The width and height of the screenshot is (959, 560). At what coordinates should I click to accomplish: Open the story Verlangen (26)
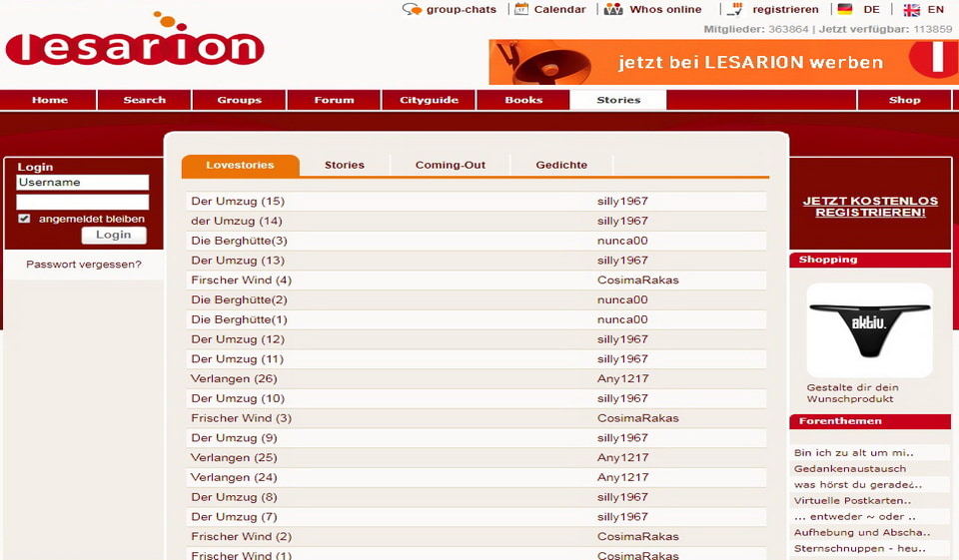(234, 378)
